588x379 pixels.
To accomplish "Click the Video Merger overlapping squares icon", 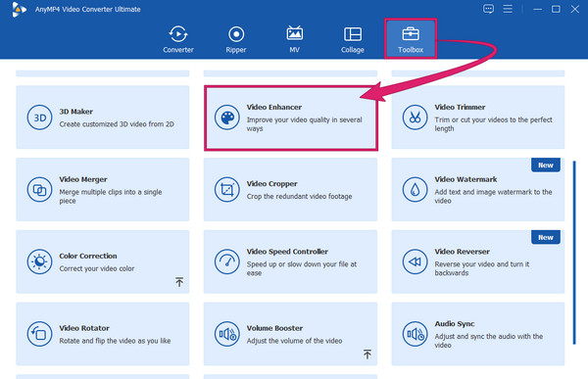I will click(39, 190).
